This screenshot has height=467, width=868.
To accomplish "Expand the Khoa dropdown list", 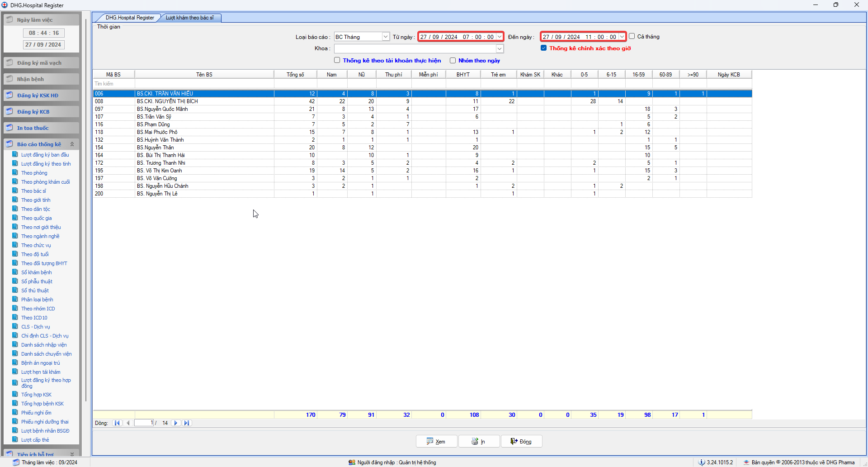I will click(500, 48).
